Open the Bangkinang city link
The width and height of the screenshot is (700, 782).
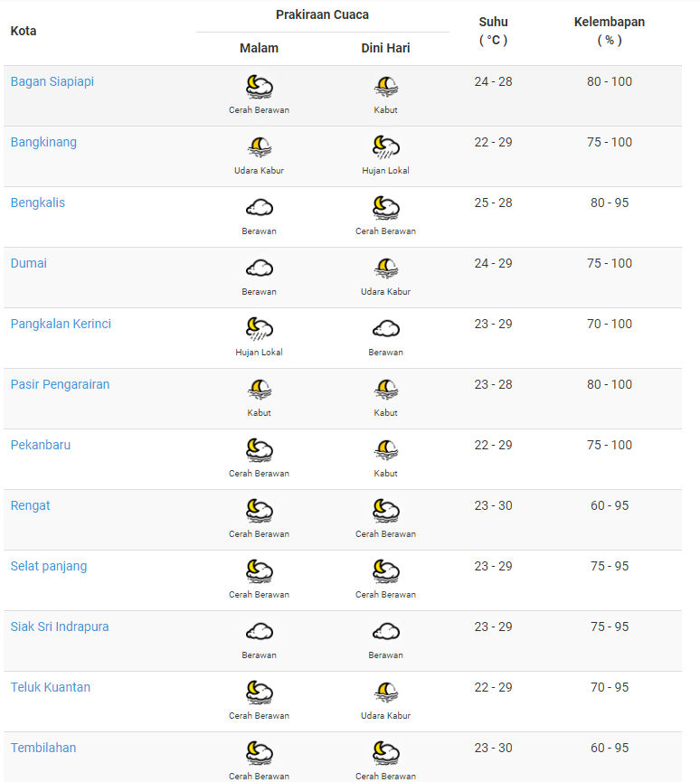coord(43,142)
